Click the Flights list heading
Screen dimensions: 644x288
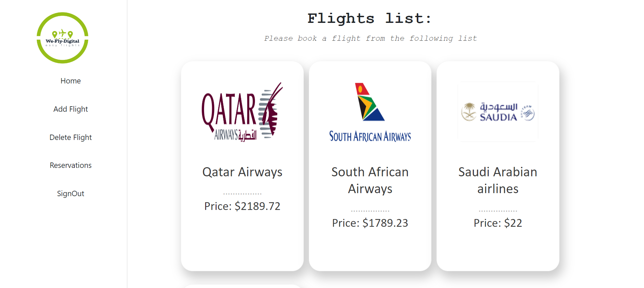(x=370, y=19)
